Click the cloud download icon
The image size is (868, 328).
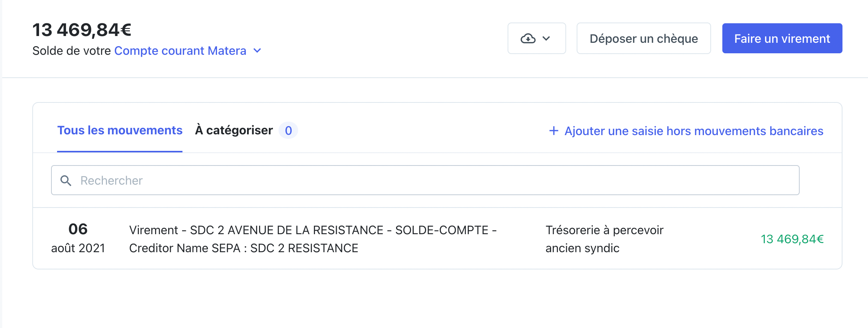pos(528,39)
